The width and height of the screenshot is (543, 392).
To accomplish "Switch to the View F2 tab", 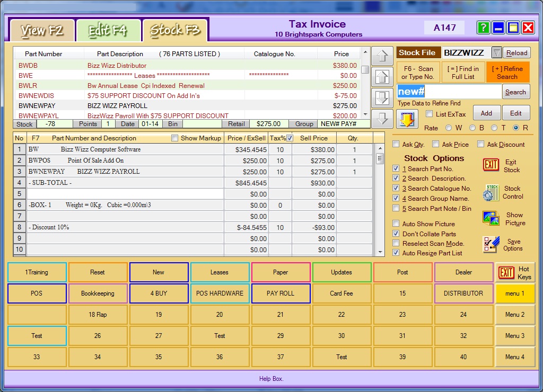I will point(42,30).
